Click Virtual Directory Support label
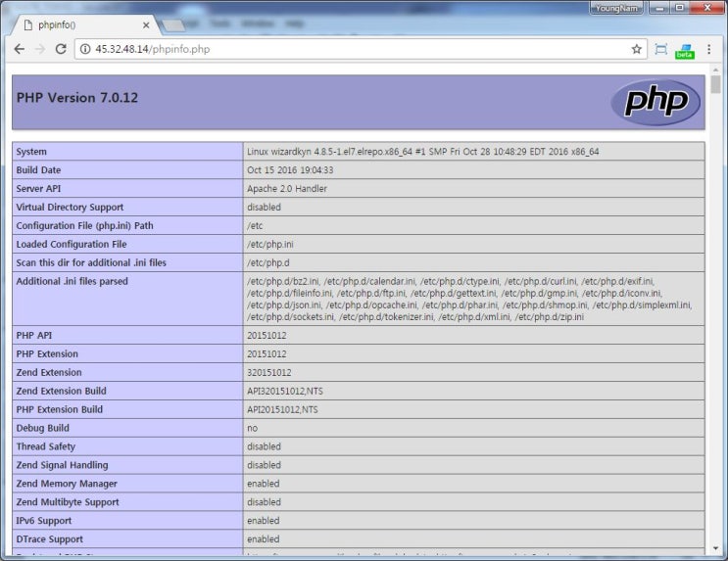This screenshot has height=561, width=728. tap(70, 207)
